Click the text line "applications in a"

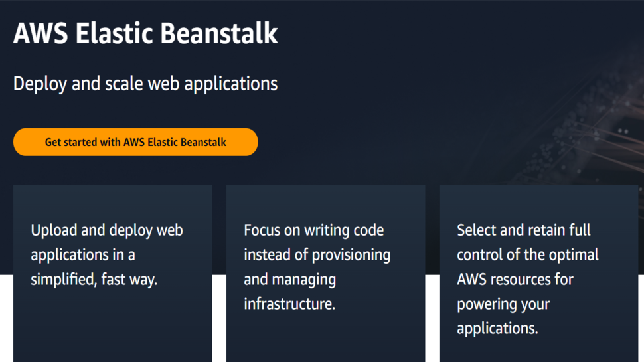click(x=82, y=255)
